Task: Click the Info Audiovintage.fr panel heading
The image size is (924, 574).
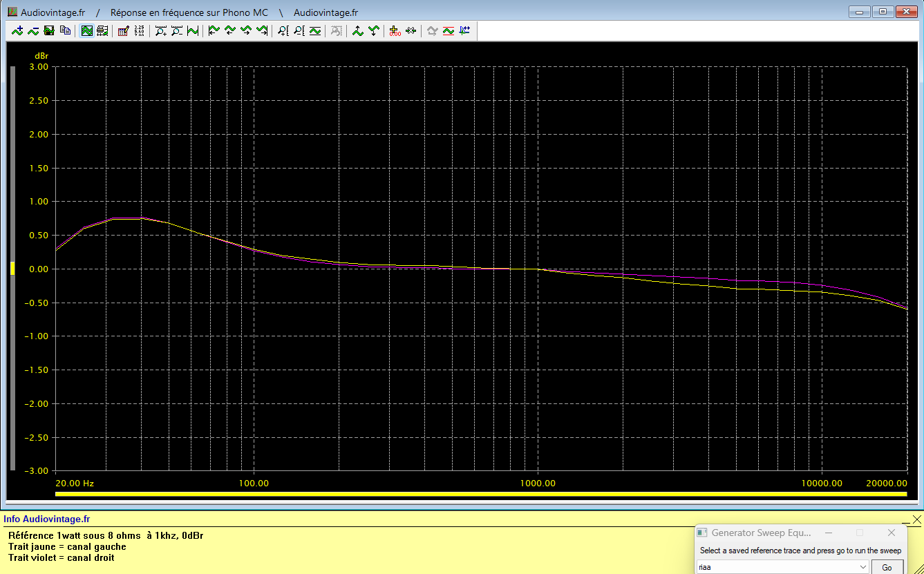Action: pos(46,519)
